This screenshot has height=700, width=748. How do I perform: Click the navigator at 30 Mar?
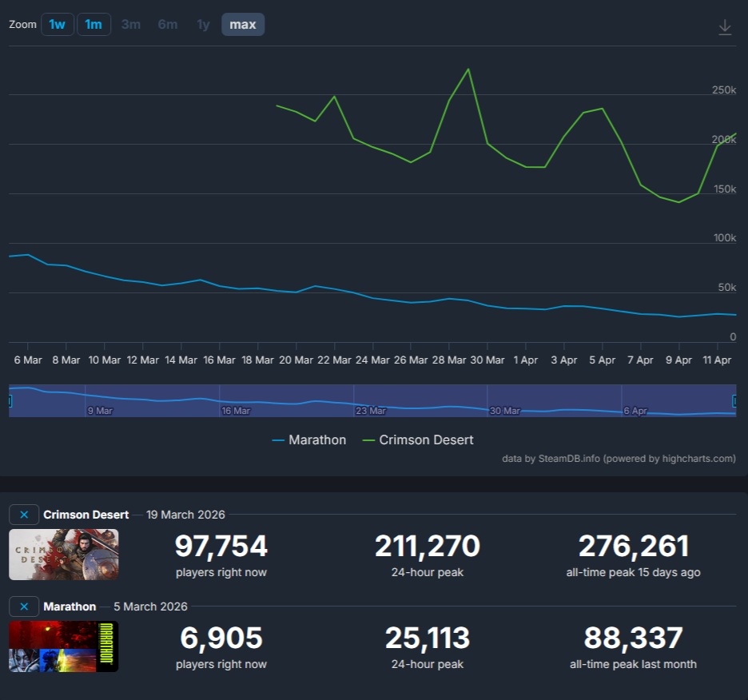(505, 411)
